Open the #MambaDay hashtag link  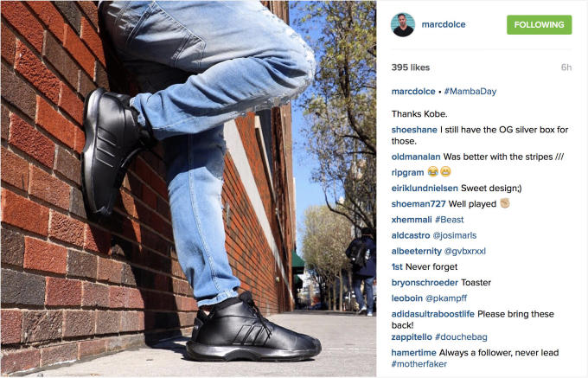coord(470,92)
